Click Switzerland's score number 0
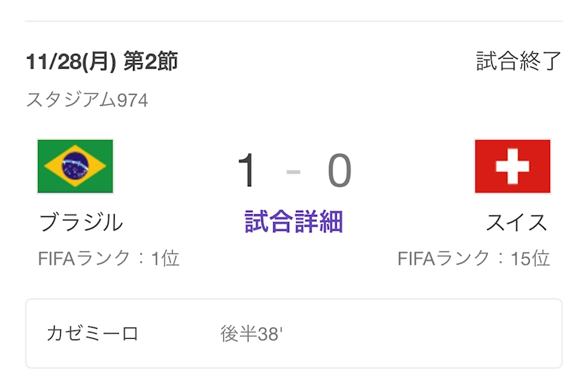This screenshot has width=588, height=385. 339,171
